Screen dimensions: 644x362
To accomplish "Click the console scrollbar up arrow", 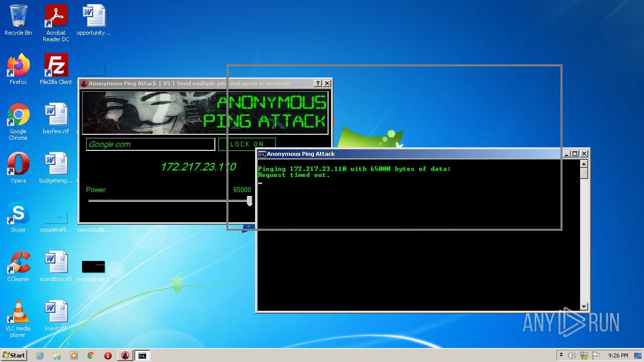I will [584, 164].
